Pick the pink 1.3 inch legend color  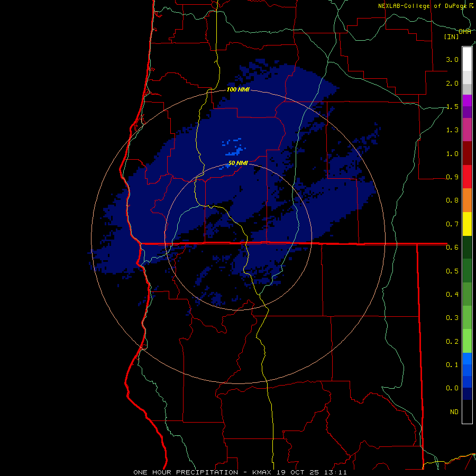point(467,130)
